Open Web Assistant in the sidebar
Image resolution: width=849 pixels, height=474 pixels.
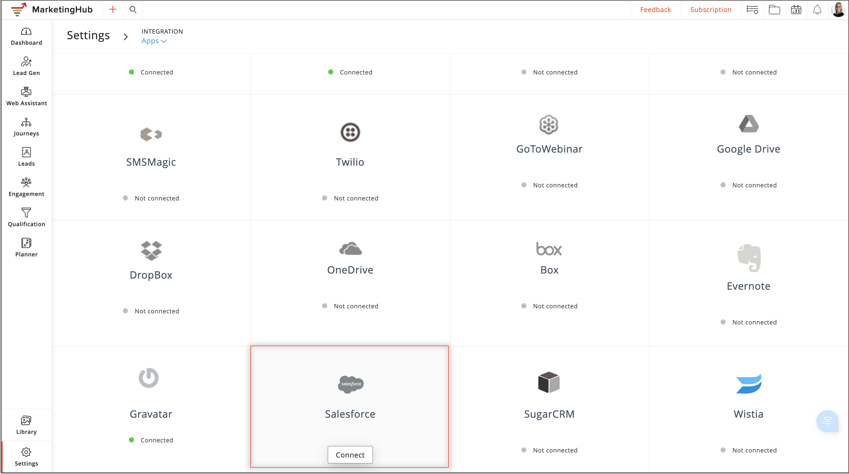26,96
